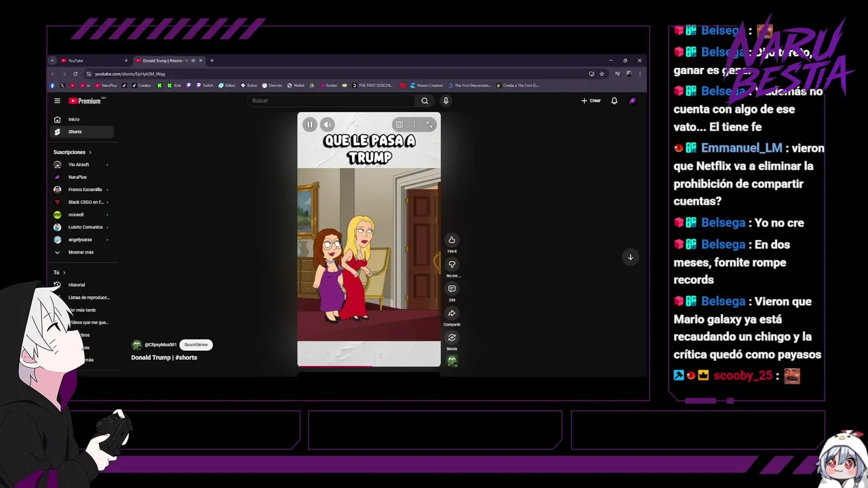Mute the Donald Trump tab audio icon
This screenshot has height=488, width=868.
193,60
